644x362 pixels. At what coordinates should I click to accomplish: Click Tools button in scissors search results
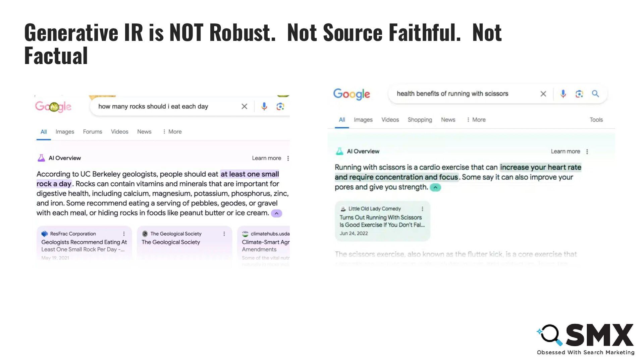[596, 120]
